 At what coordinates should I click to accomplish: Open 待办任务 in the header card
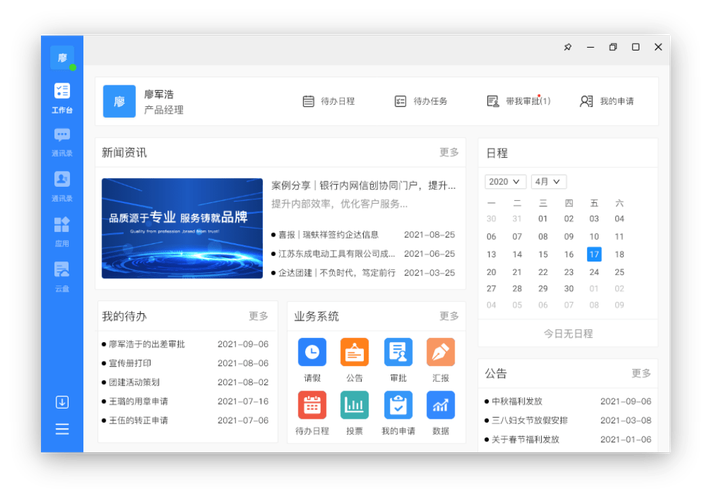[421, 101]
